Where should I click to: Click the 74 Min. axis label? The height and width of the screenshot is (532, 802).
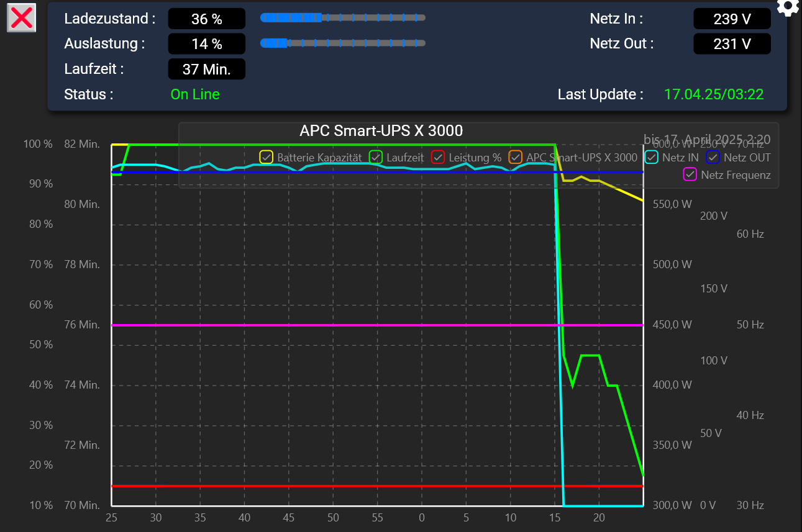coord(82,385)
